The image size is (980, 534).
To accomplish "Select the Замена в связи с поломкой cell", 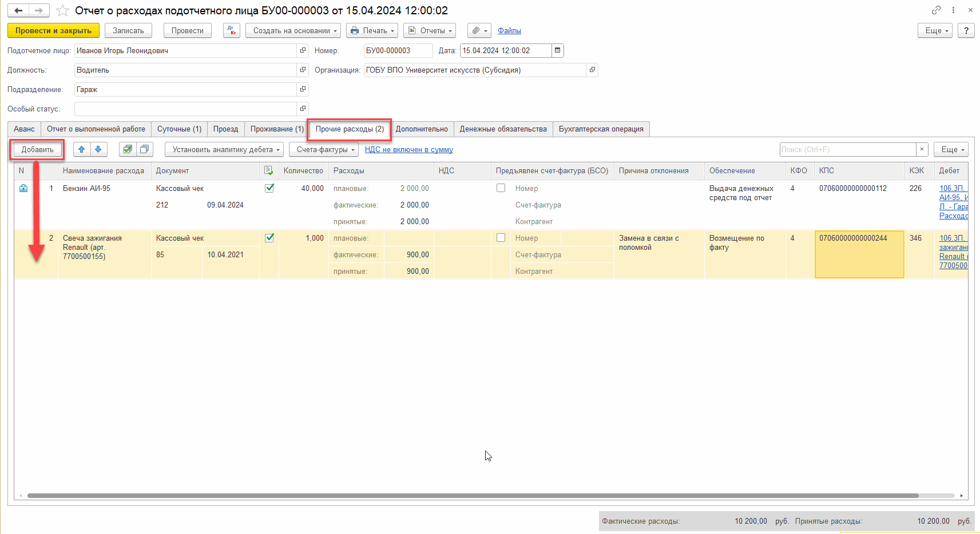I will tap(659, 254).
